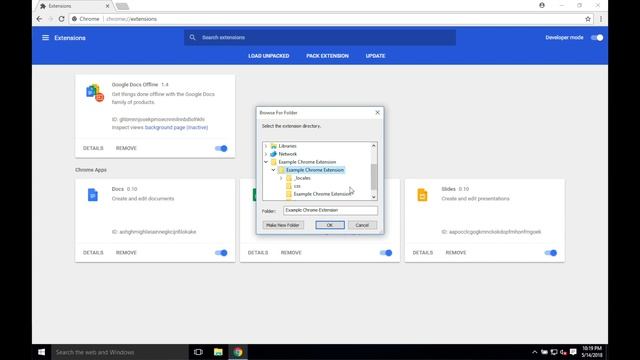Confirm folder selection with OK
This screenshot has width=640, height=360.
pyautogui.click(x=330, y=225)
